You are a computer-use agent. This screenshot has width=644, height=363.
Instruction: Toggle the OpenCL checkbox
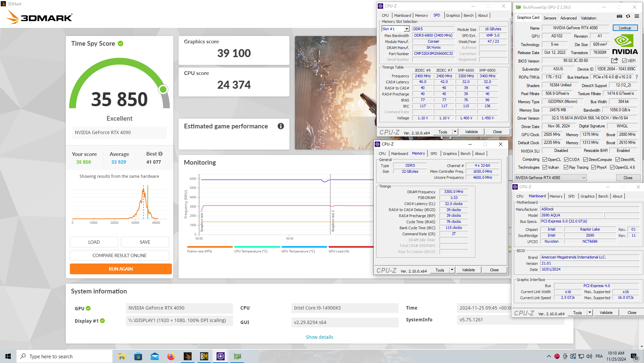tap(545, 160)
